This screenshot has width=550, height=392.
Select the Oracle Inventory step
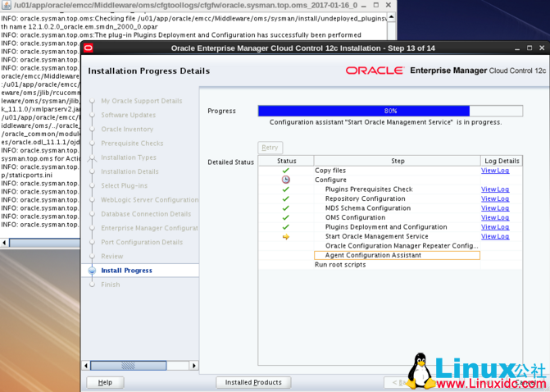tap(127, 129)
